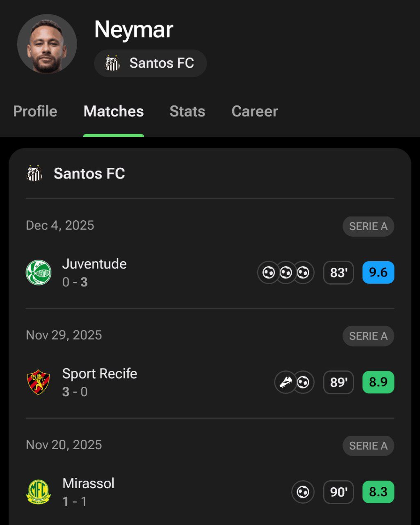
Task: Tap the SERIE A badge for Nov 29
Action: click(368, 336)
